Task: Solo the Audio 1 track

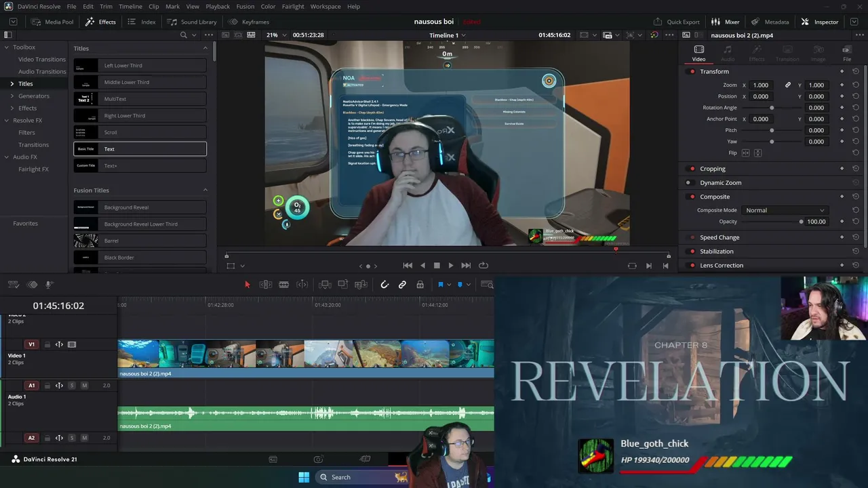Action: click(x=72, y=386)
